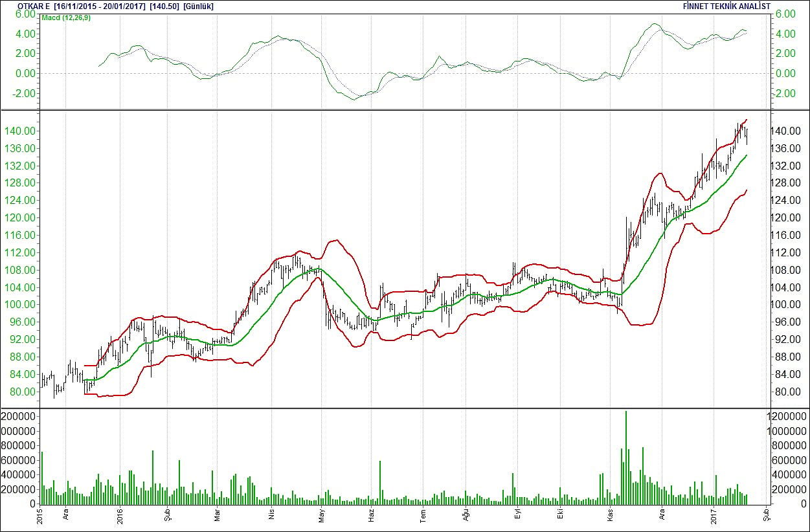This screenshot has width=810, height=532.
Task: Click the Kas month label
Action: 610,516
